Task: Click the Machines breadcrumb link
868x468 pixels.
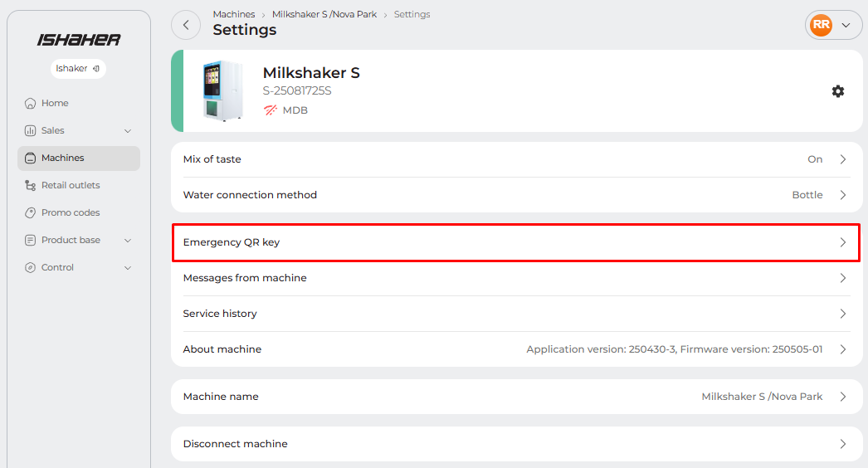Action: [x=233, y=14]
